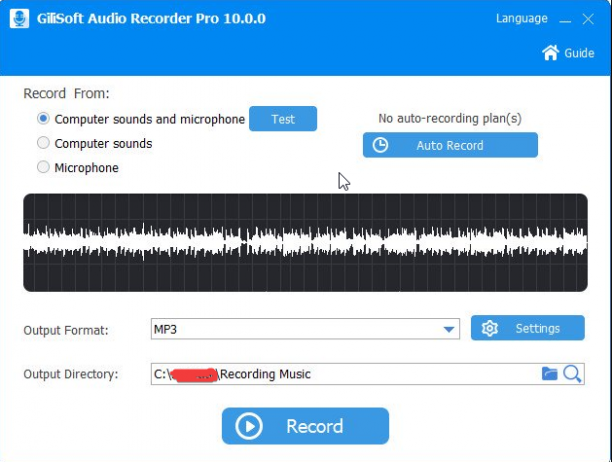
Task: Click the play circle icon on Record
Action: pyautogui.click(x=249, y=426)
